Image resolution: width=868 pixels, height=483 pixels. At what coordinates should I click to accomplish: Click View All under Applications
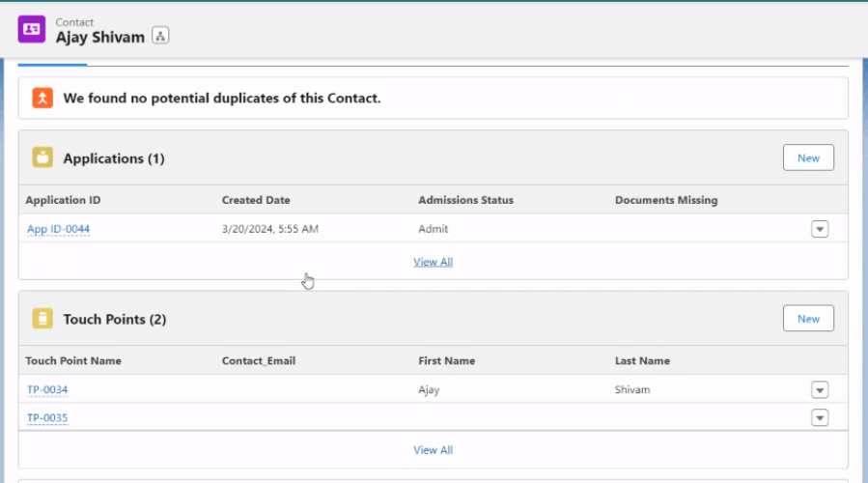click(433, 262)
